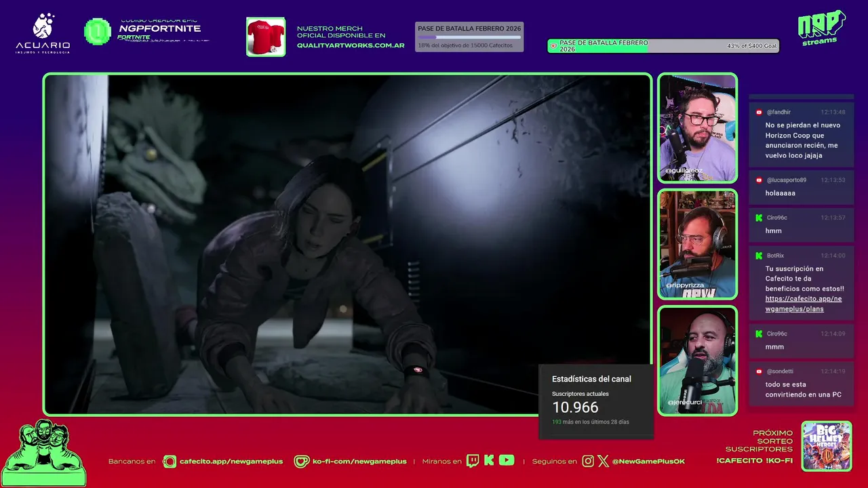The width and height of the screenshot is (868, 488).
Task: Click the X icon after Seguinos en
Action: click(604, 461)
